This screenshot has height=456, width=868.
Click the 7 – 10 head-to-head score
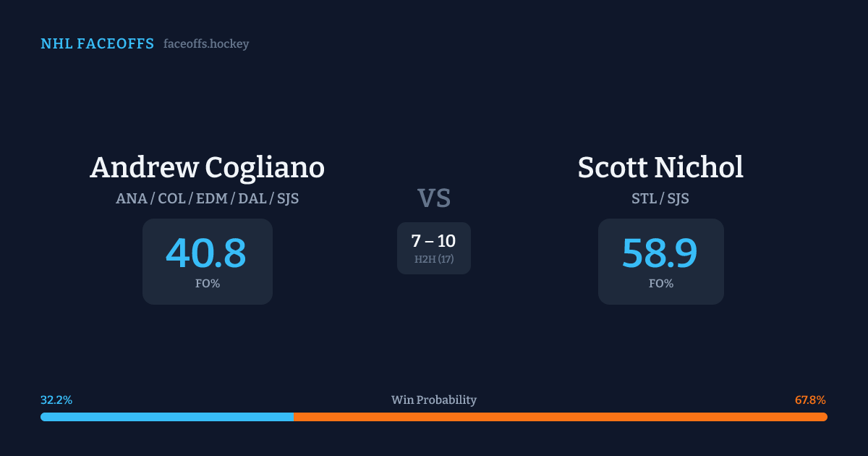pyautogui.click(x=433, y=241)
